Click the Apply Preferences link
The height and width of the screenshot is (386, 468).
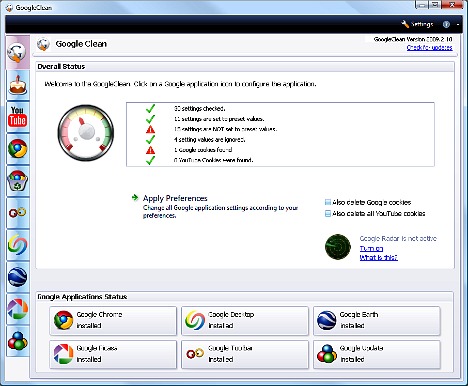[x=175, y=198]
